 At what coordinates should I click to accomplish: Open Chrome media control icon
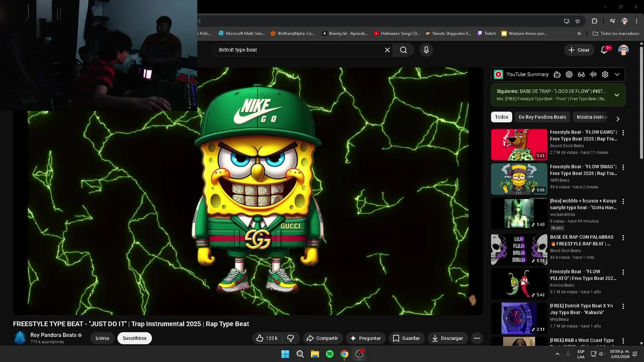[x=612, y=21]
